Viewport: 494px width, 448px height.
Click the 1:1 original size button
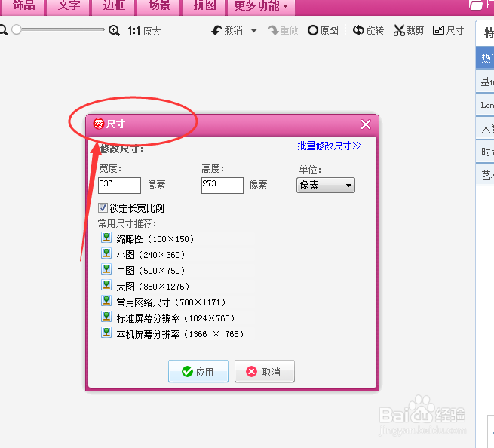click(144, 31)
